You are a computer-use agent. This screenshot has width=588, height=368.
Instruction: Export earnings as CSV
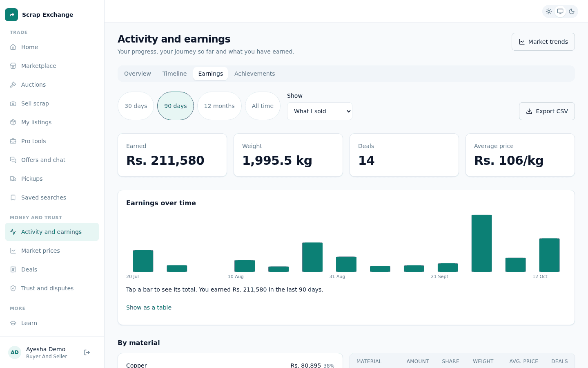tap(547, 111)
